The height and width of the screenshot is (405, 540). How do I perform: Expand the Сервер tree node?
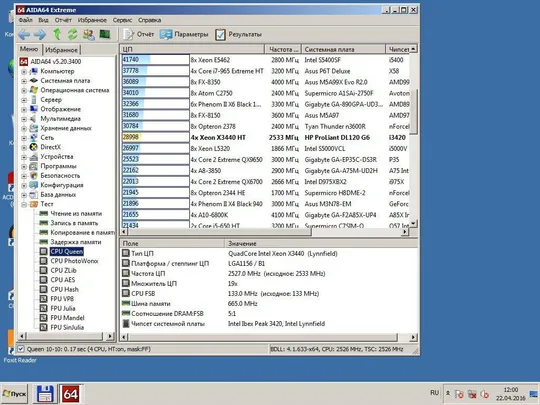[24, 100]
